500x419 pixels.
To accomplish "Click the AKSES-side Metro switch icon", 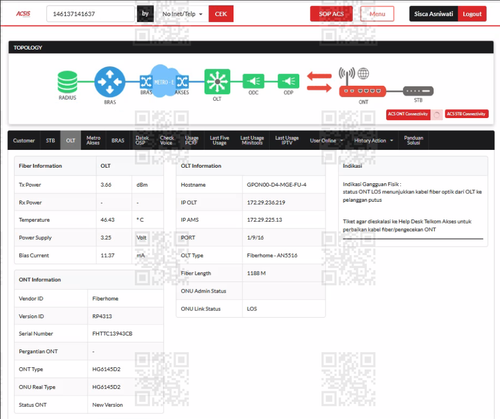I will (x=183, y=82).
